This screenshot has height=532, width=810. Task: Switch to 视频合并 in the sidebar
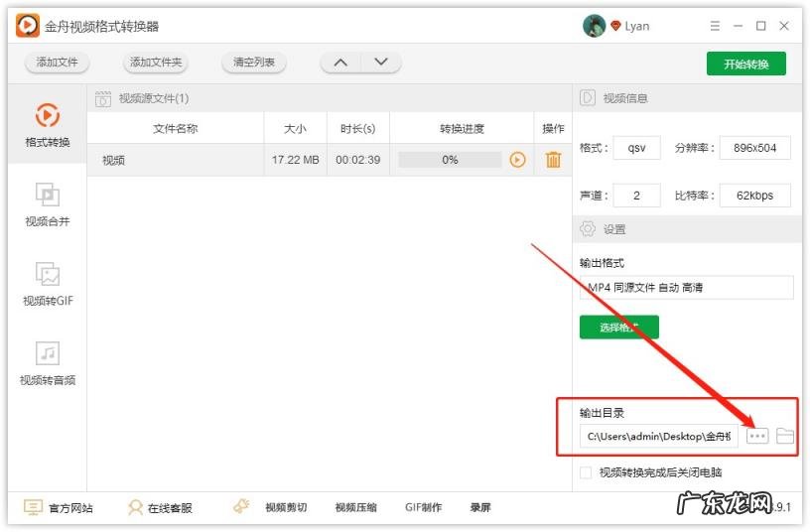47,204
